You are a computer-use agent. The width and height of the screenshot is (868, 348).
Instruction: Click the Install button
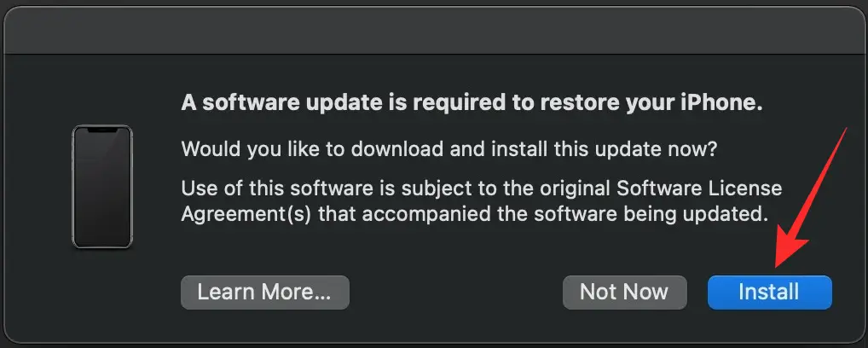click(x=769, y=292)
